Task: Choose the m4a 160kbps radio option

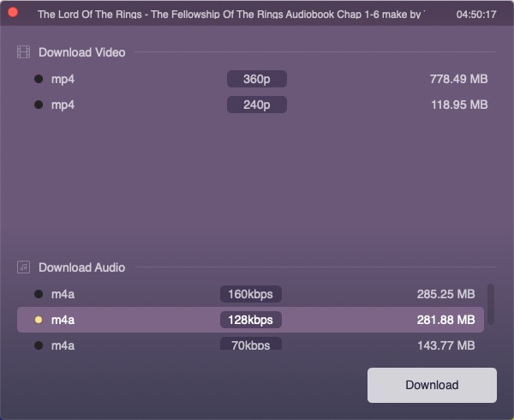Action: (39, 294)
